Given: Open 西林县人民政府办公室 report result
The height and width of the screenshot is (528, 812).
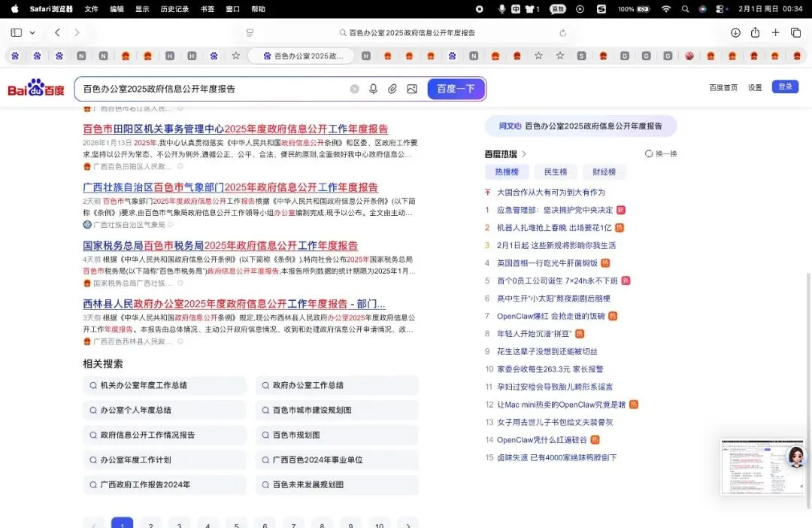Looking at the screenshot, I should [x=234, y=304].
